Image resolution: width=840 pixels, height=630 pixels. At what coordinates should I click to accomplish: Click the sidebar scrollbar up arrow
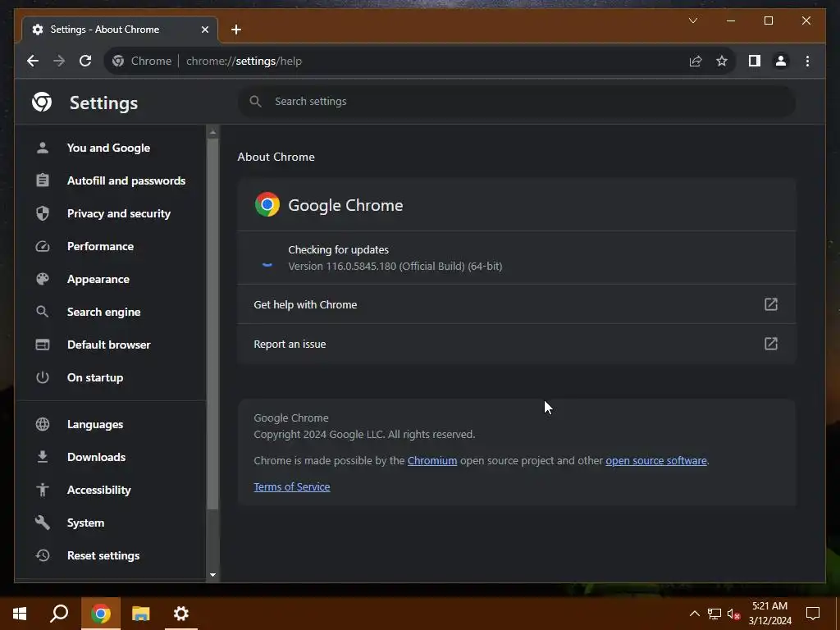[x=212, y=132]
